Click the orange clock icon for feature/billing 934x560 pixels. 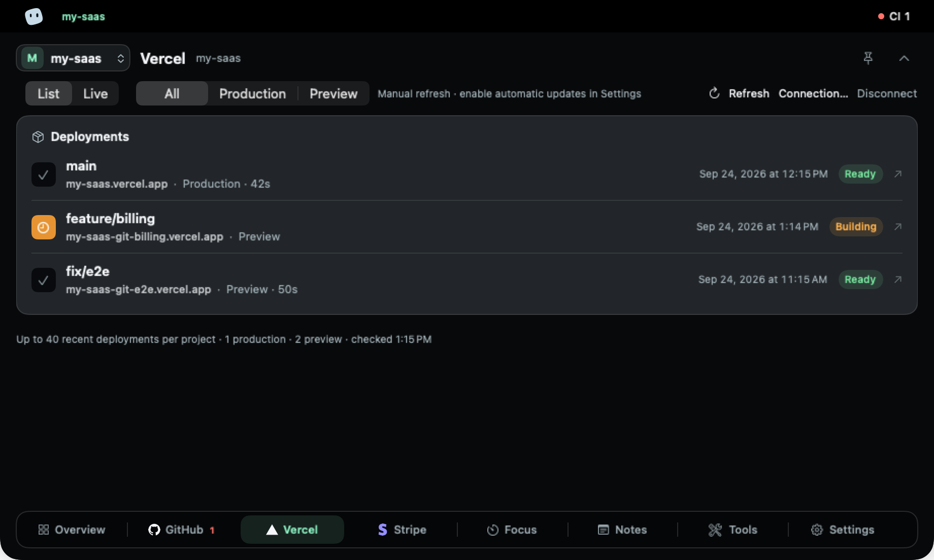pos(44,227)
